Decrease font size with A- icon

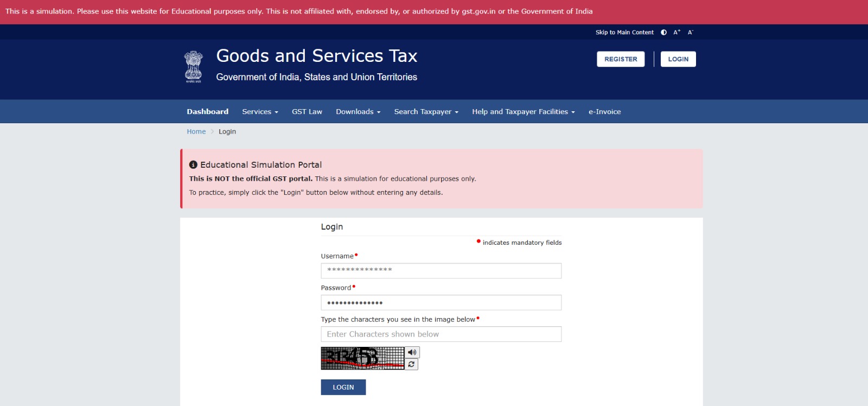pos(691,33)
